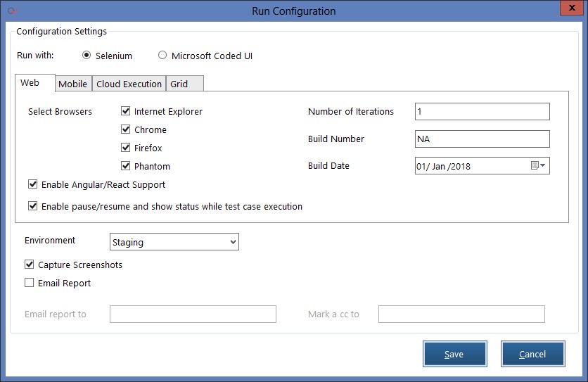Click the Save button

tap(454, 354)
